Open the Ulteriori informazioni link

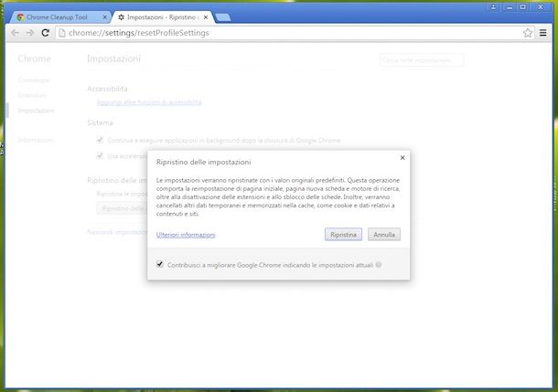[186, 235]
